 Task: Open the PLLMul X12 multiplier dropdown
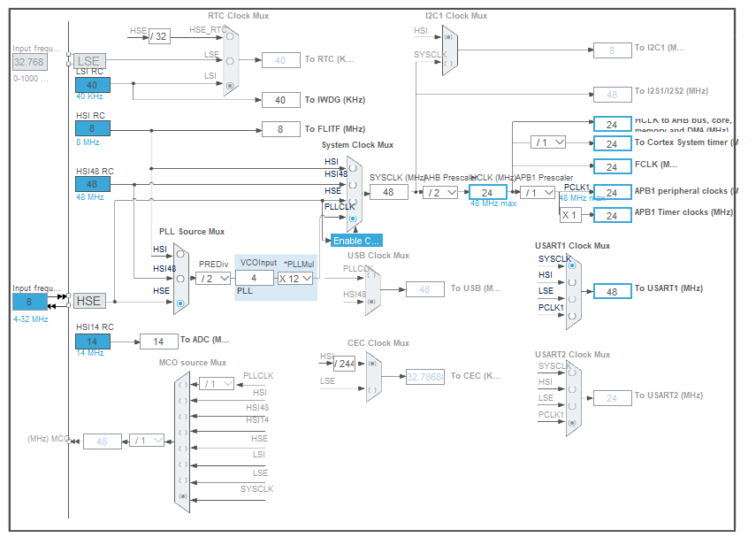tap(297, 278)
